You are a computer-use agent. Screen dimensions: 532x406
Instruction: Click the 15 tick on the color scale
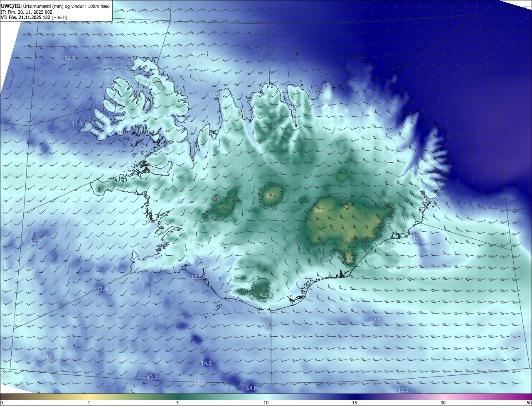click(x=355, y=403)
